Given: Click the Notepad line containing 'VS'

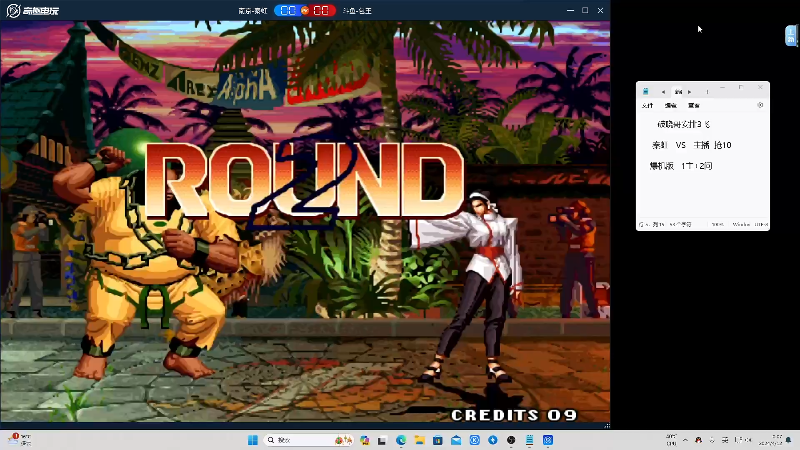Looking at the screenshot, I should coord(691,145).
